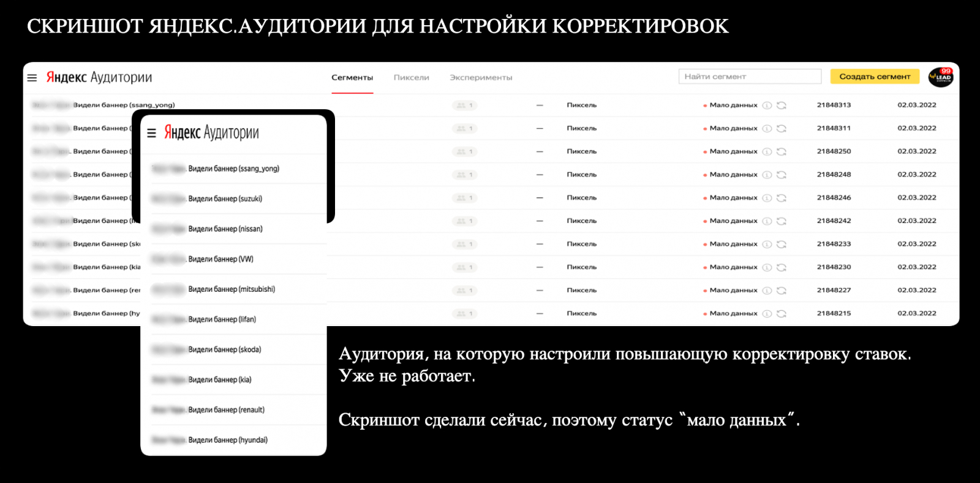Click the info icon in row 21848248
980x483 pixels.
coord(767,175)
